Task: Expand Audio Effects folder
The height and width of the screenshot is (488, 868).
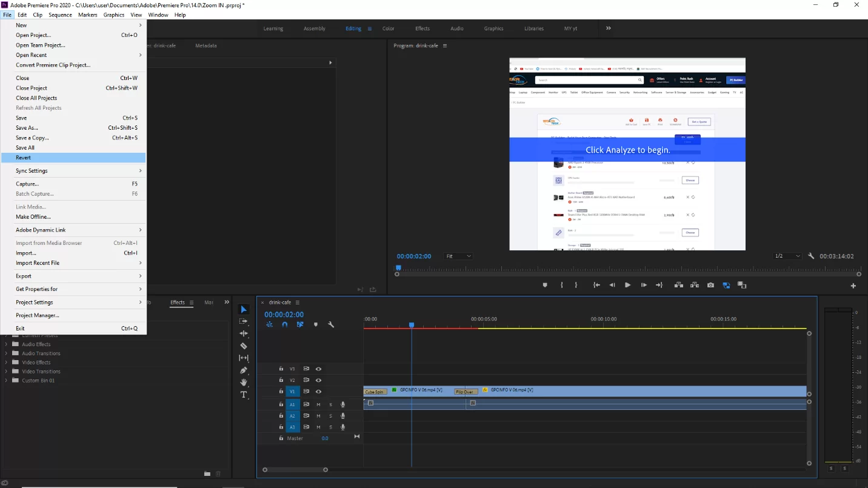Action: (x=7, y=344)
